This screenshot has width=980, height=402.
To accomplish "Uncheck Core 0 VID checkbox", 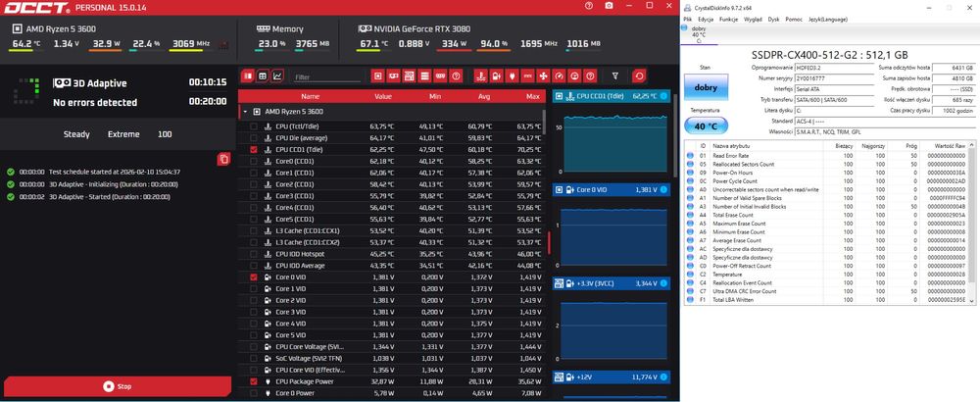I will pyautogui.click(x=253, y=276).
